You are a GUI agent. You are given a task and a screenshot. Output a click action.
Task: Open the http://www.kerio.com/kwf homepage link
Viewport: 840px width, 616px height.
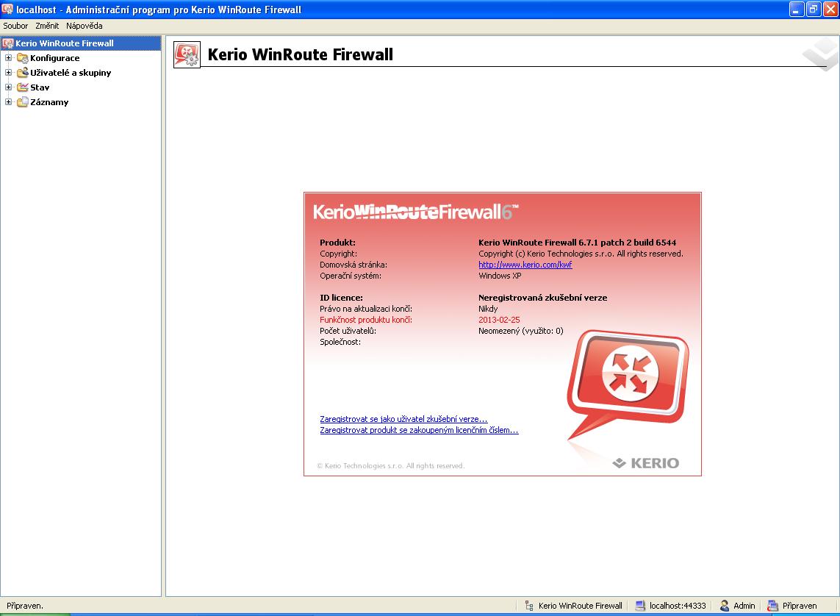525,265
